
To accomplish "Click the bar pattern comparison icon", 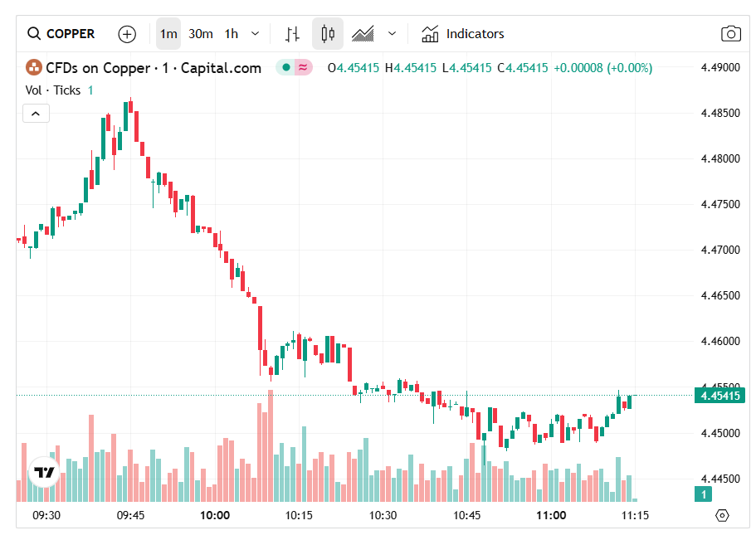I will click(291, 34).
